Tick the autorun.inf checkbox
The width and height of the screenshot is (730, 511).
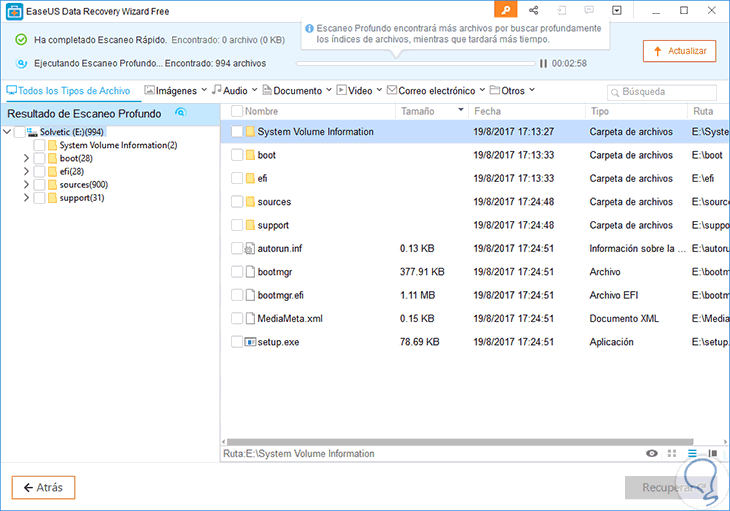click(237, 249)
